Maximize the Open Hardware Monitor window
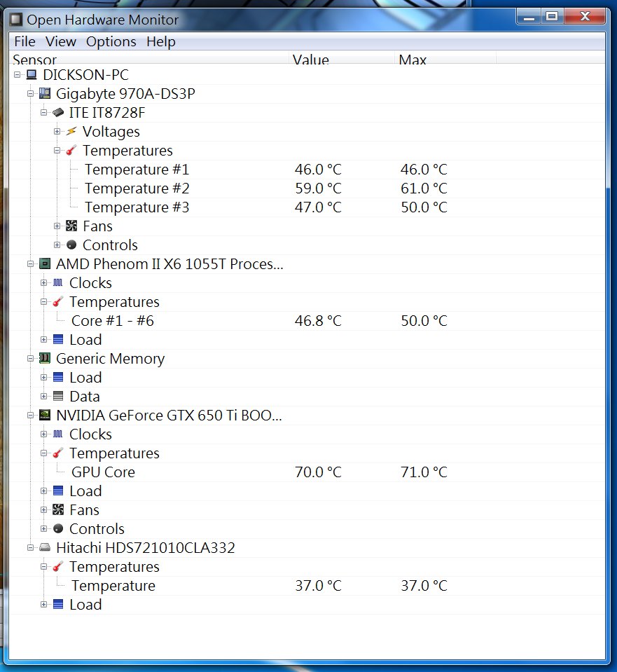 553,17
